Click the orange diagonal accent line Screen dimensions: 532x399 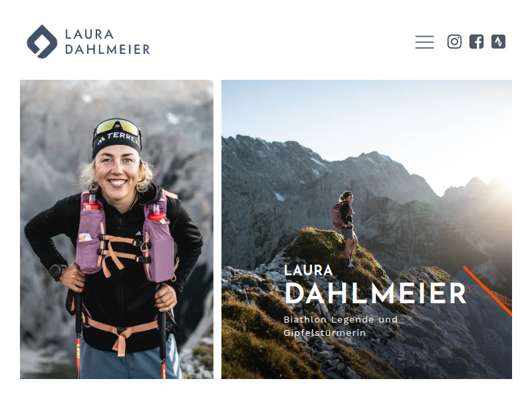tap(487, 291)
